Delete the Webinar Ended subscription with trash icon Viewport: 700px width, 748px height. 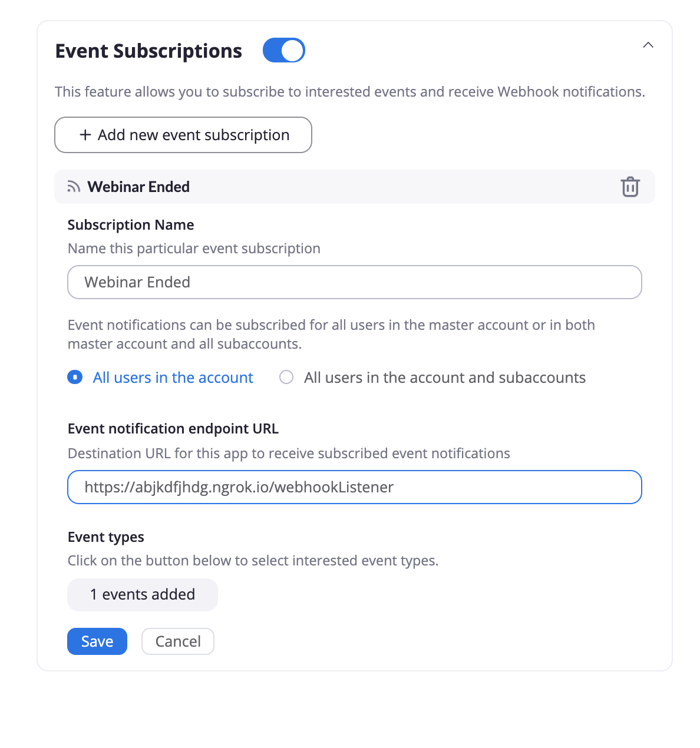click(630, 187)
